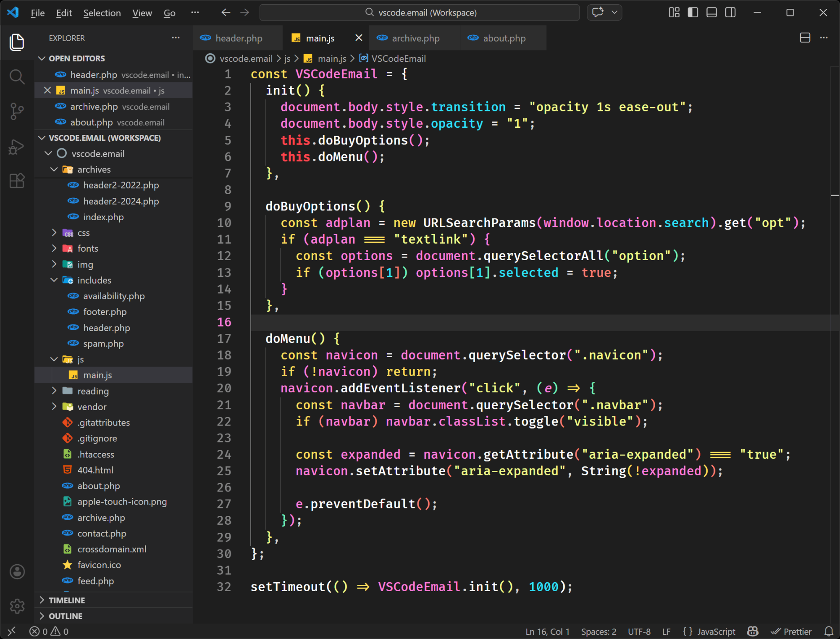Click the JavaScript language mode indicator
This screenshot has width=840, height=639.
point(716,631)
